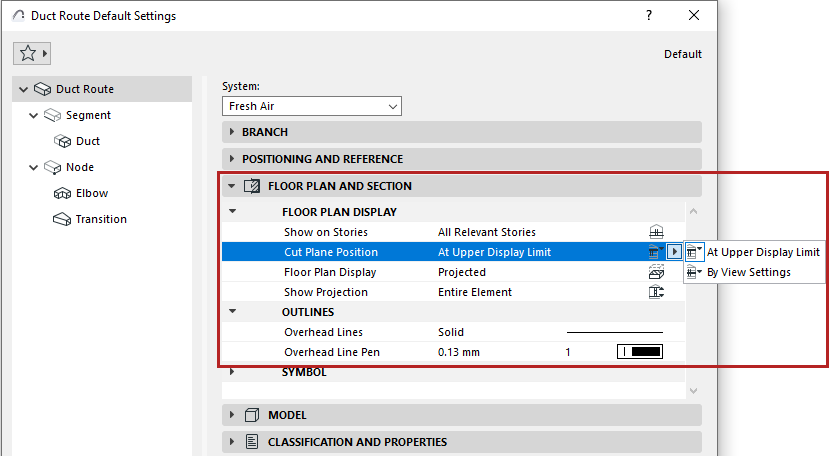Click the Model panel icon
The height and width of the screenshot is (456, 829).
click(x=252, y=415)
